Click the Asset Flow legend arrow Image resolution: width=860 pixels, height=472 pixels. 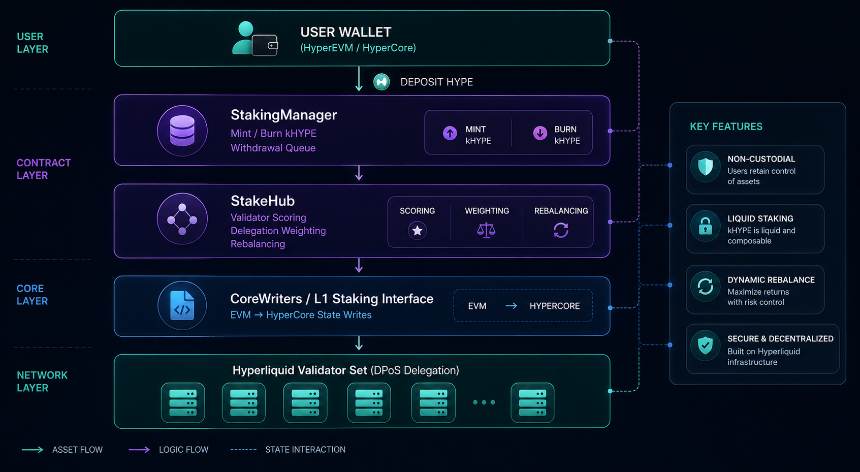coord(32,450)
